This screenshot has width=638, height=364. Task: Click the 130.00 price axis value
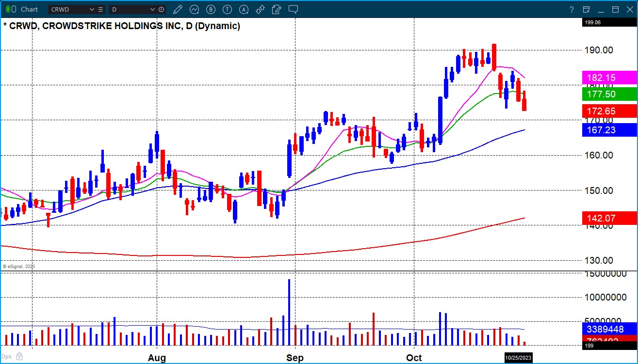[x=600, y=260]
